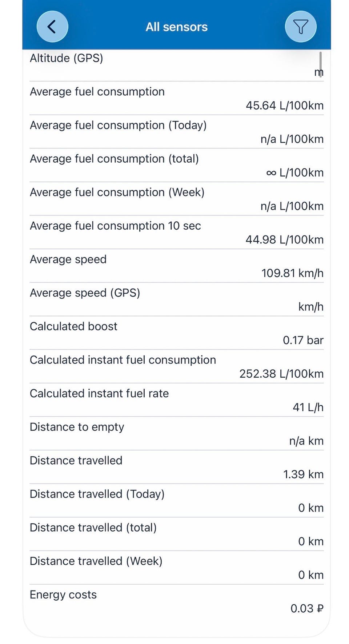Open the Calculated boost sensor
Viewport: 349px width, 644px height.
177,333
